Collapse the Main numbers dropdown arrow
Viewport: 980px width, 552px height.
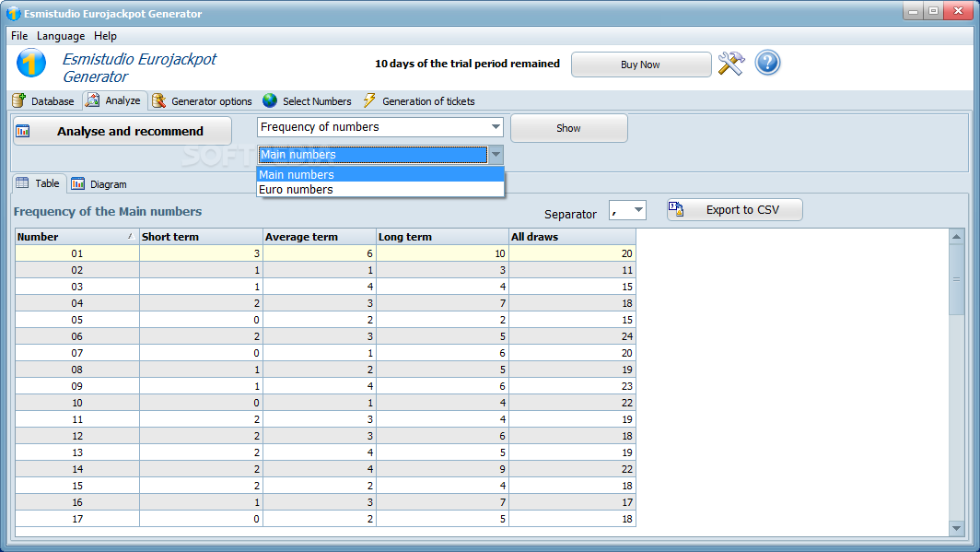click(496, 155)
